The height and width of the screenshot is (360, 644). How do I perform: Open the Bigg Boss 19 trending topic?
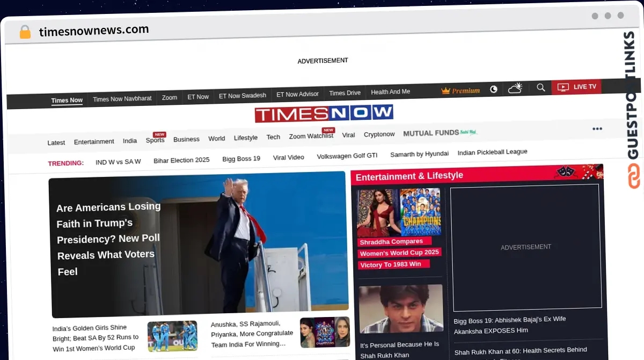tap(241, 159)
